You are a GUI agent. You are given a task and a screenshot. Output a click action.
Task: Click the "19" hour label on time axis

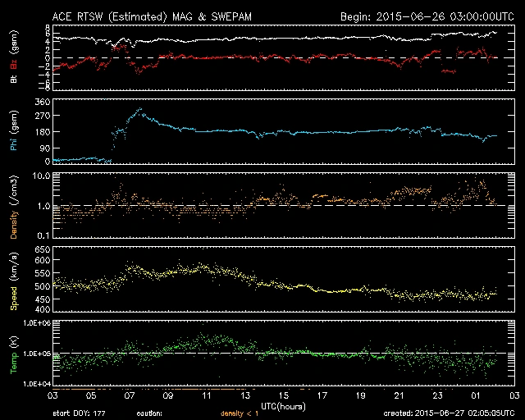pos(361,395)
